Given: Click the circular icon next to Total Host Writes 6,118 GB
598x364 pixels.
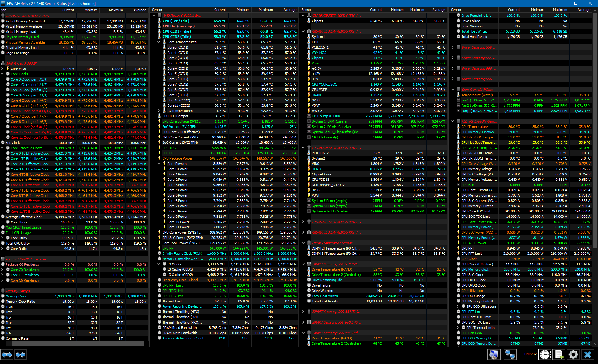Looking at the screenshot, I should (458, 31).
